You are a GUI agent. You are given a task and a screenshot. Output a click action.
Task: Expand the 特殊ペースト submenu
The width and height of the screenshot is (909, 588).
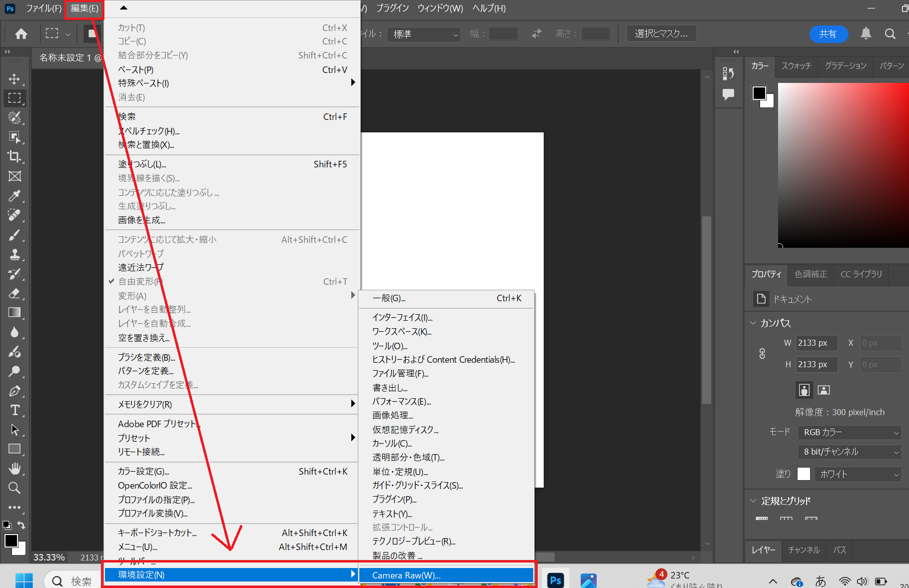coord(231,83)
